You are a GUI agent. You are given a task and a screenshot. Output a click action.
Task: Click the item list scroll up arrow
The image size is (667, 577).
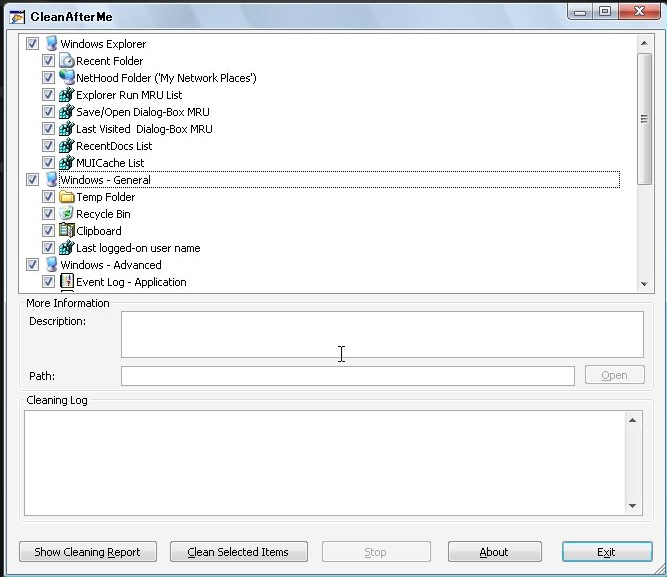644,43
